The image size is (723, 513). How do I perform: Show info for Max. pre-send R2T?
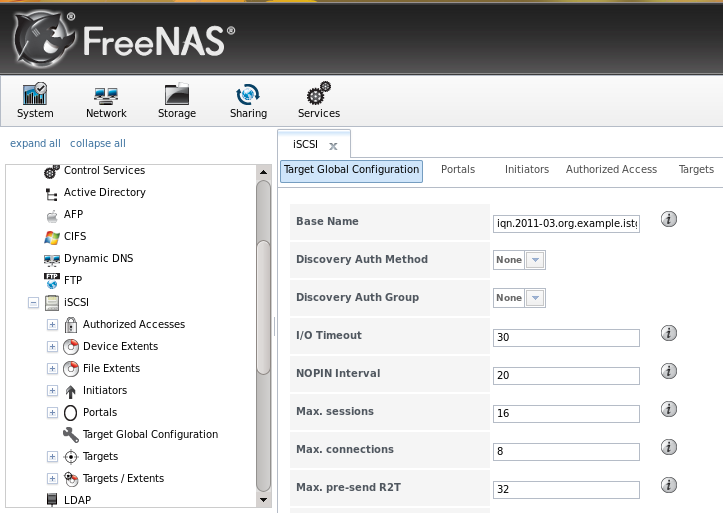669,485
